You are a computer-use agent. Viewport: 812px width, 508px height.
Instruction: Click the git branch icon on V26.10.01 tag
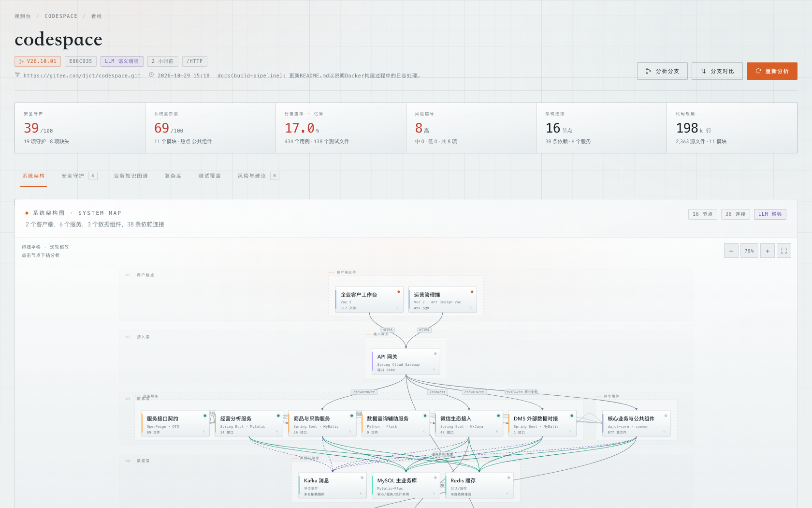coord(21,61)
